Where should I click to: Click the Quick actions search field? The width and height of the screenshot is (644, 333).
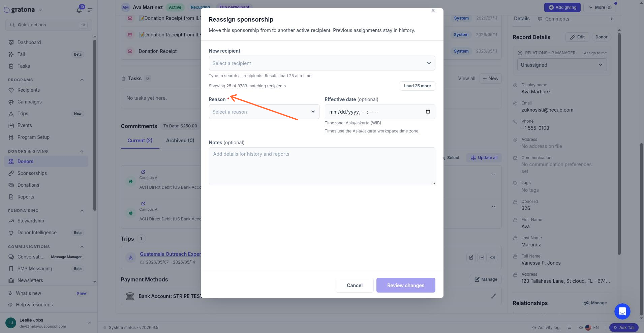click(x=49, y=25)
